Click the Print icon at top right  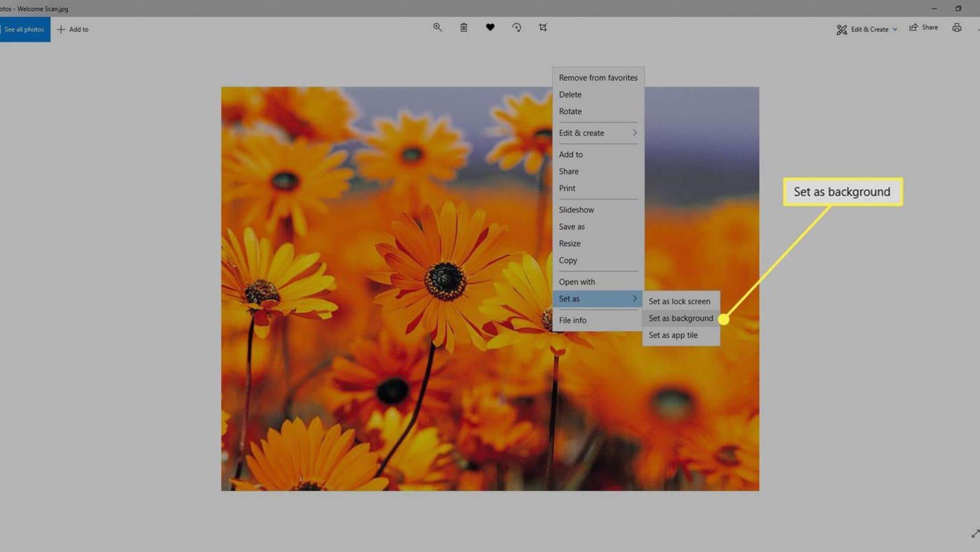click(x=957, y=27)
